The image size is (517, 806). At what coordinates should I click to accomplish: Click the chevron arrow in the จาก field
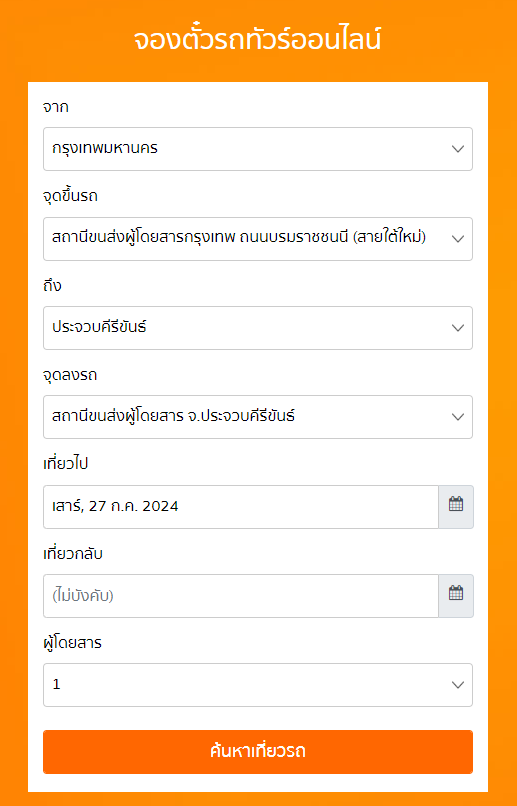457,149
